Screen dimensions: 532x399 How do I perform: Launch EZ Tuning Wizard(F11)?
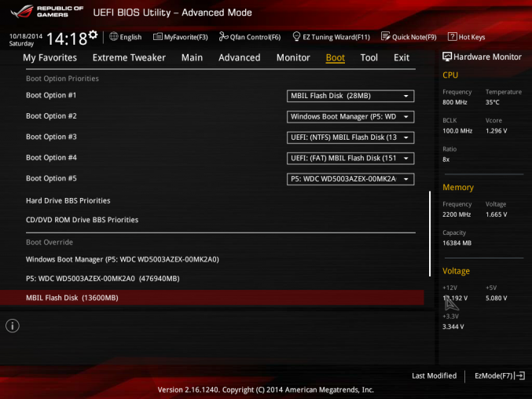pyautogui.click(x=331, y=37)
